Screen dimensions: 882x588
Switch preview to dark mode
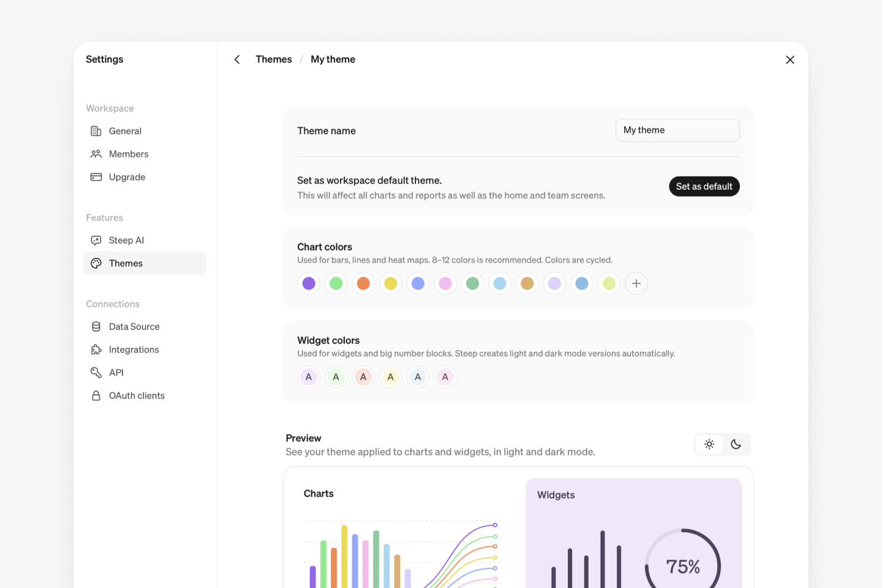pyautogui.click(x=736, y=444)
